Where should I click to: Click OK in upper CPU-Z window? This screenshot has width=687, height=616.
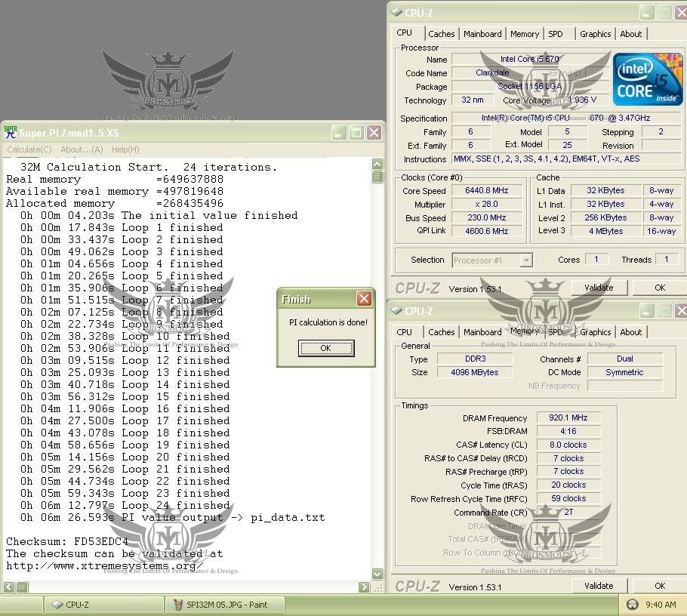pos(659,288)
